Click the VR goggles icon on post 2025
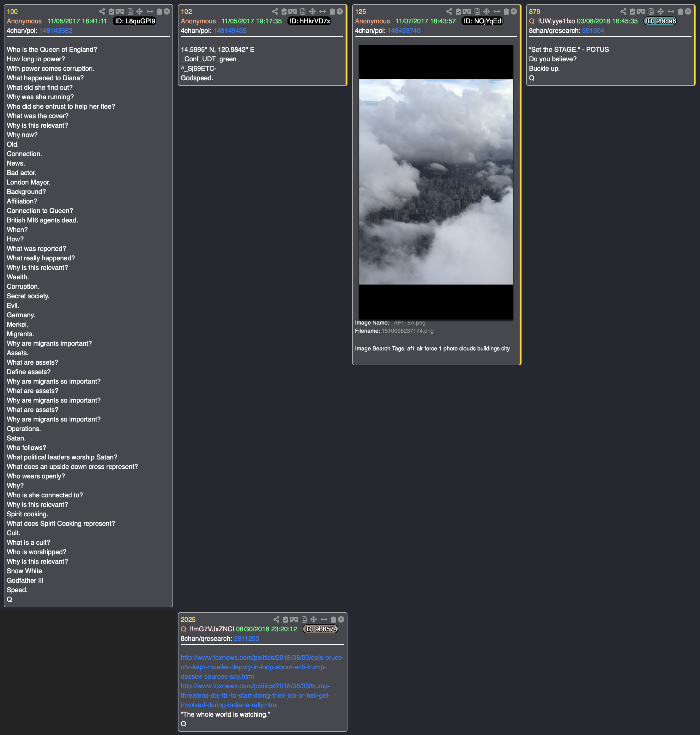The width and height of the screenshot is (700, 735). click(x=294, y=619)
